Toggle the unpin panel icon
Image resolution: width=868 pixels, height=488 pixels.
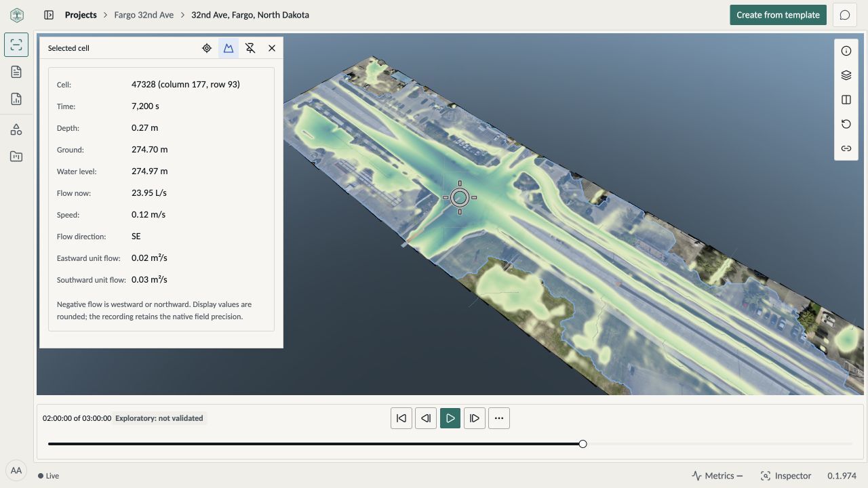click(x=250, y=48)
